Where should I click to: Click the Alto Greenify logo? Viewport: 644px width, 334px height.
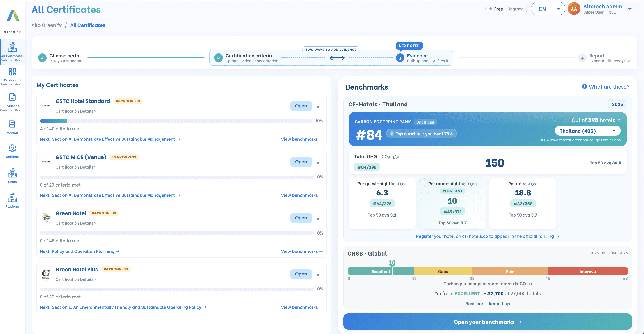pyautogui.click(x=13, y=16)
